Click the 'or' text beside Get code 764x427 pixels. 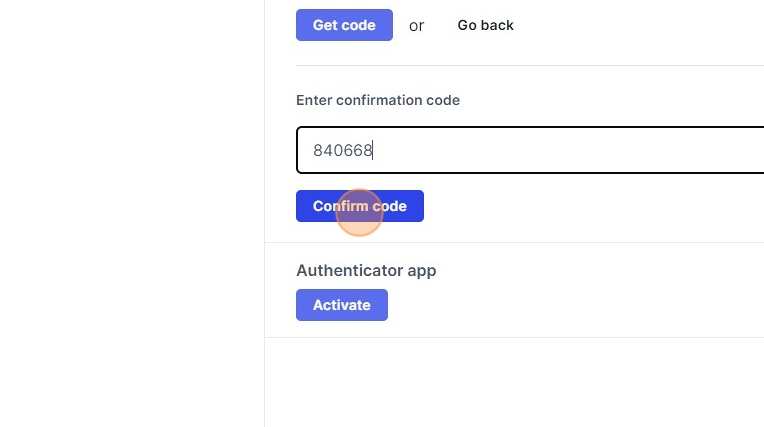point(416,26)
